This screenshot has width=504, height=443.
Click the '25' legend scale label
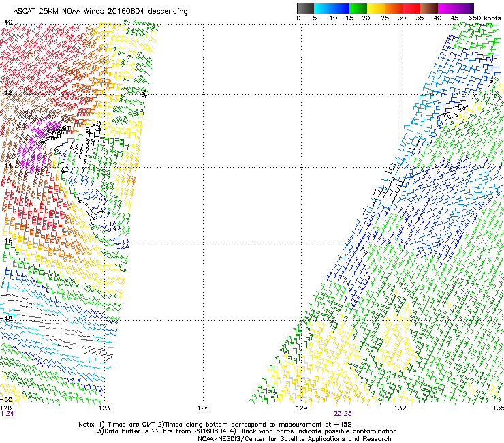tap(385, 18)
